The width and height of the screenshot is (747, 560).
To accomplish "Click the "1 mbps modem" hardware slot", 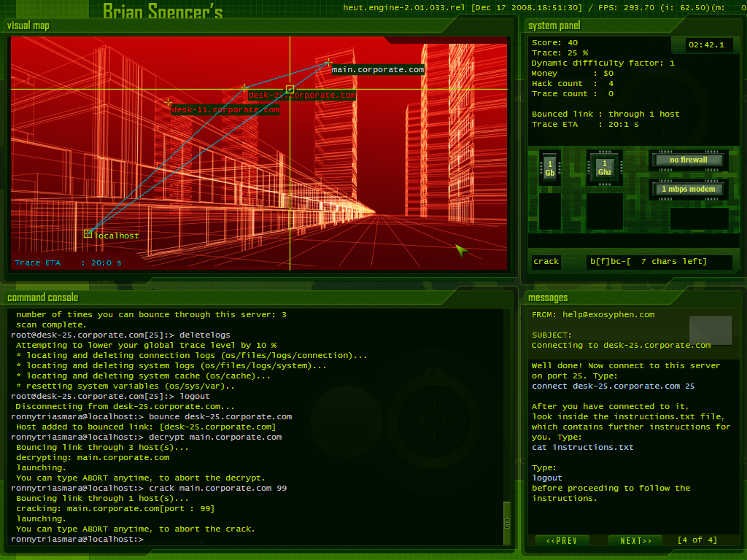I will click(689, 190).
